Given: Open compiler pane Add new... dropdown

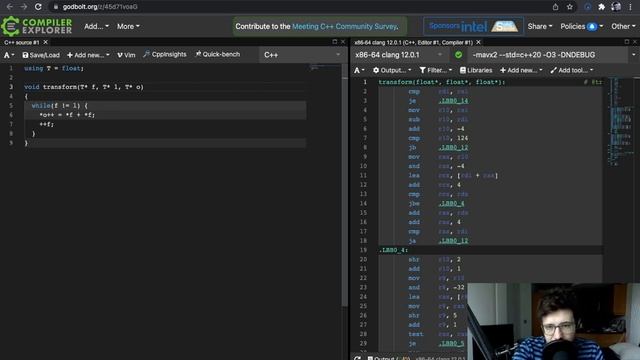Looking at the screenshot, I should pos(521,70).
